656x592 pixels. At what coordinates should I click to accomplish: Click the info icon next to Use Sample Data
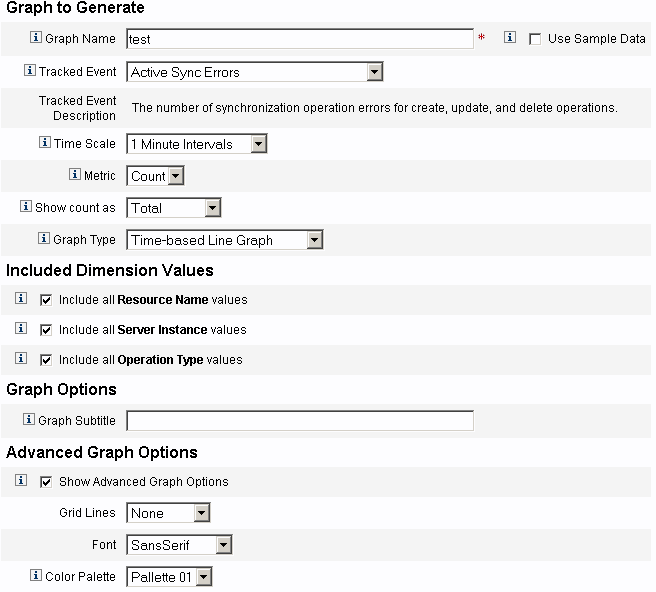(510, 39)
